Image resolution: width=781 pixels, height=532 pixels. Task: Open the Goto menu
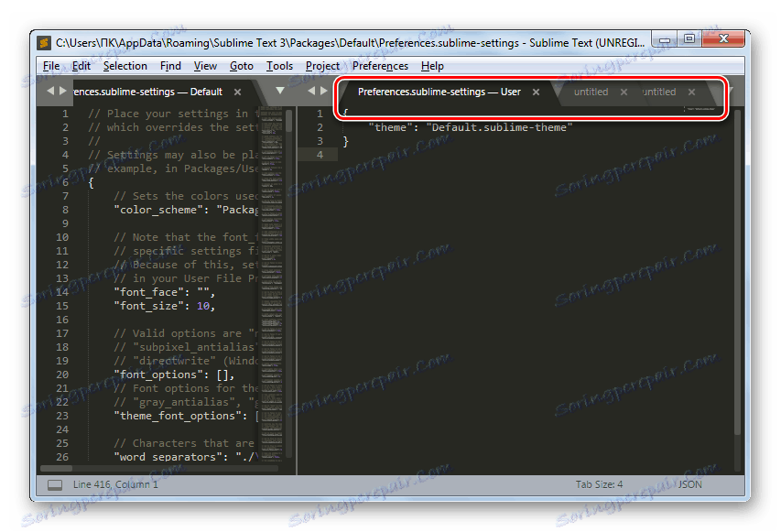click(x=241, y=65)
